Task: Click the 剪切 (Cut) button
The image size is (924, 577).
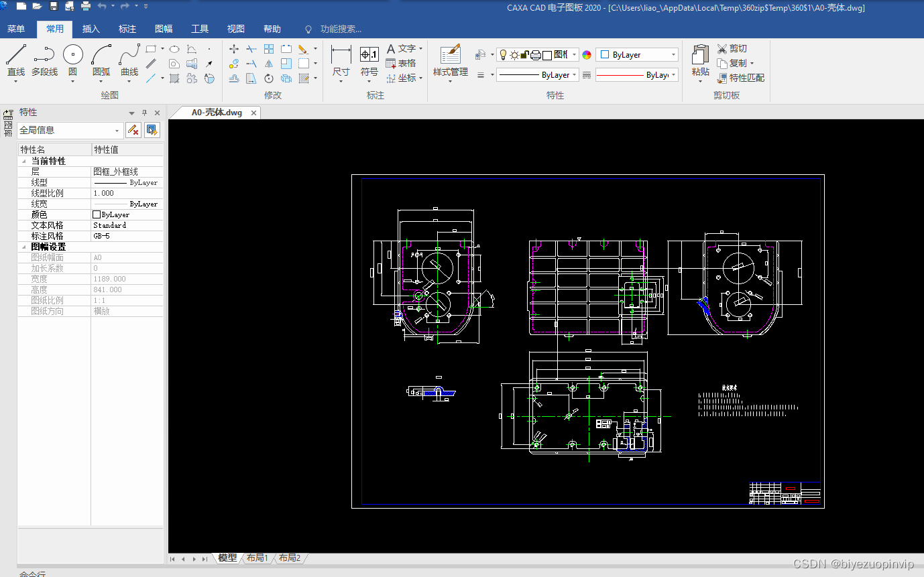Action: click(732, 49)
